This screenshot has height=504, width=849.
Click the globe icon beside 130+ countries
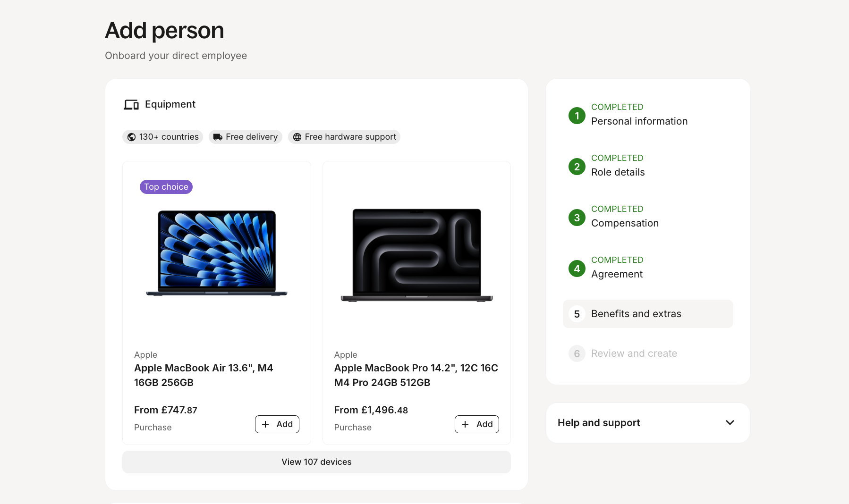point(132,137)
